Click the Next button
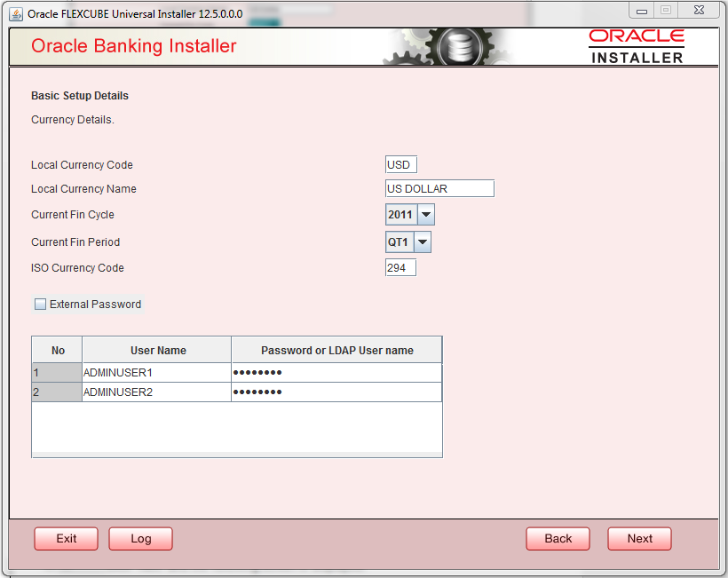 click(639, 538)
